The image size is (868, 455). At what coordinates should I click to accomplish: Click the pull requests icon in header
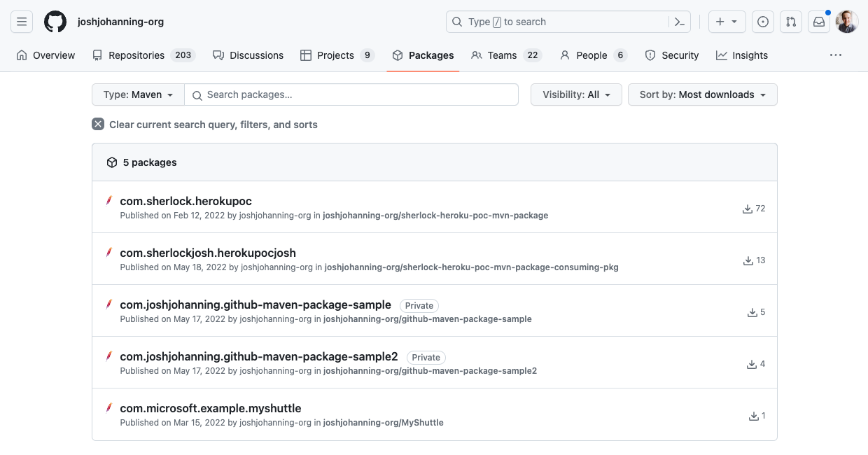click(x=791, y=21)
